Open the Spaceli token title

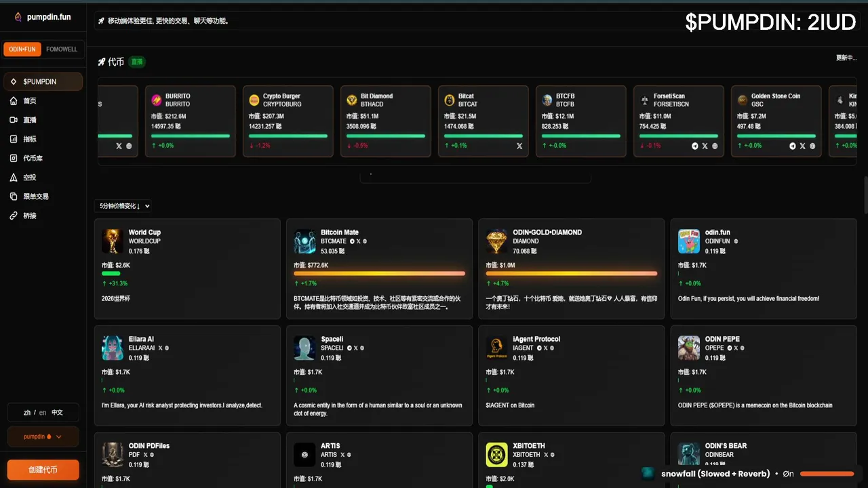[332, 339]
